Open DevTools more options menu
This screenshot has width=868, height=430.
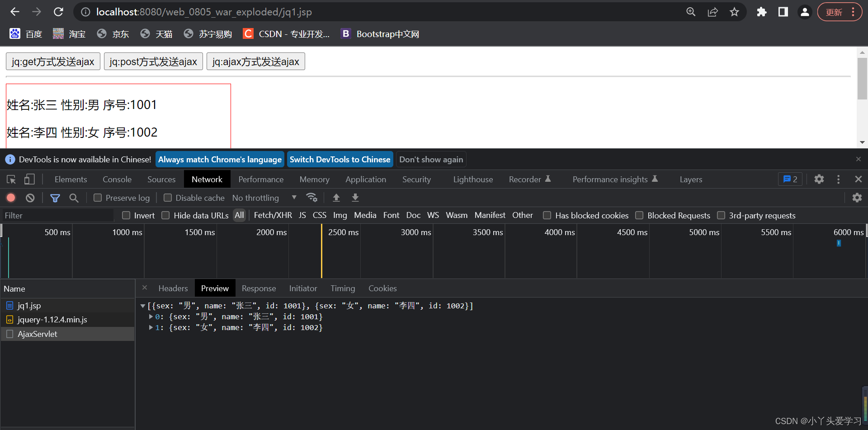(839, 180)
